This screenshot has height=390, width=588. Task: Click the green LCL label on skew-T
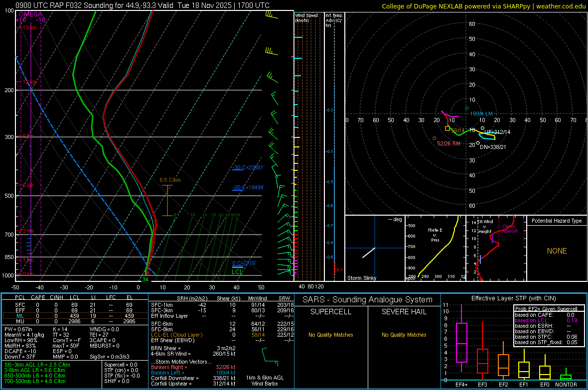(237, 272)
